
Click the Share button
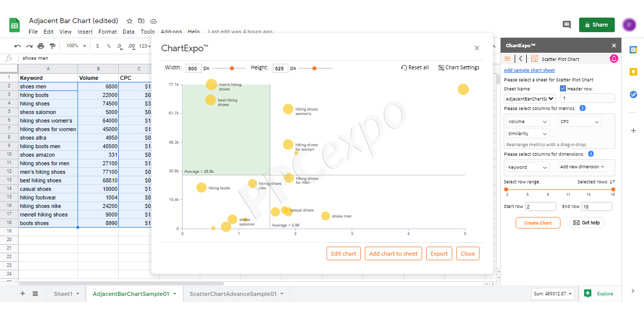pyautogui.click(x=597, y=25)
